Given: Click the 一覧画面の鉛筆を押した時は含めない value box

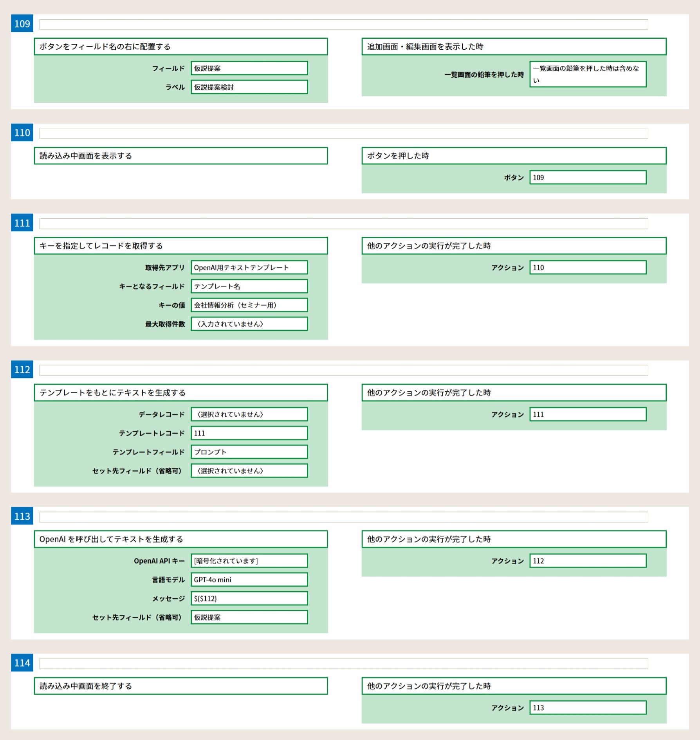Looking at the screenshot, I should pos(588,74).
